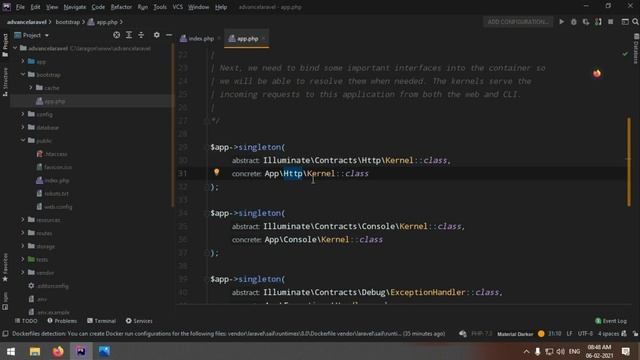Expand the config folder

coord(23,114)
